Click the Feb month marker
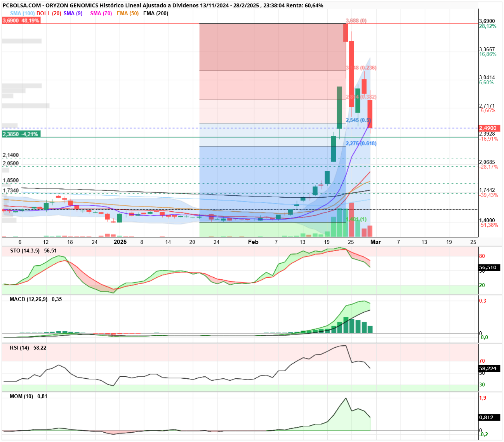 click(x=253, y=242)
